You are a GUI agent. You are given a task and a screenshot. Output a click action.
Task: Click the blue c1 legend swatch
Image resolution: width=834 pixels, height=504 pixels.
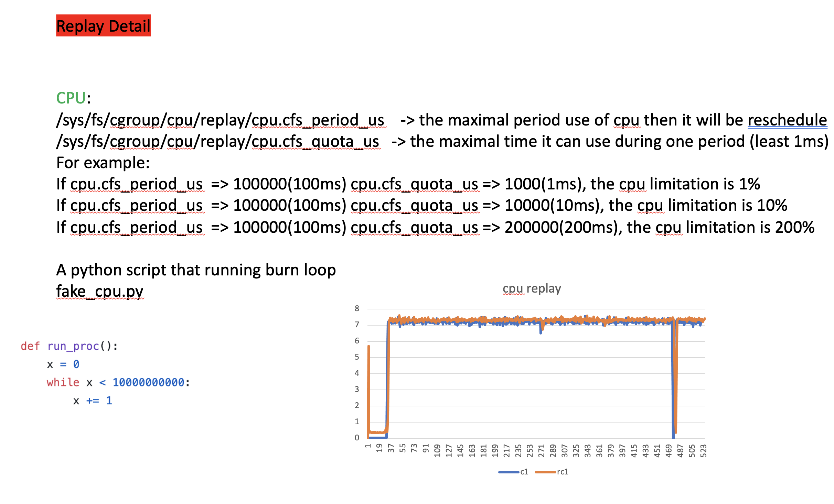[x=509, y=472]
